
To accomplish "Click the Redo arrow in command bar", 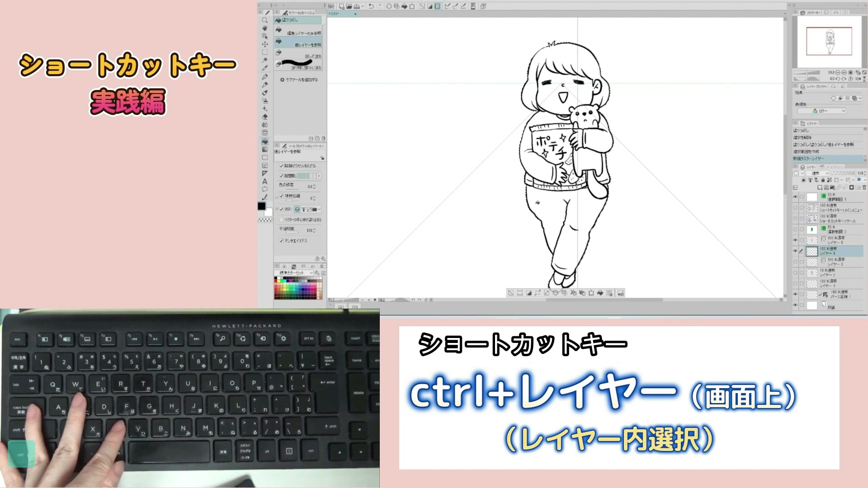I will pos(379,6).
